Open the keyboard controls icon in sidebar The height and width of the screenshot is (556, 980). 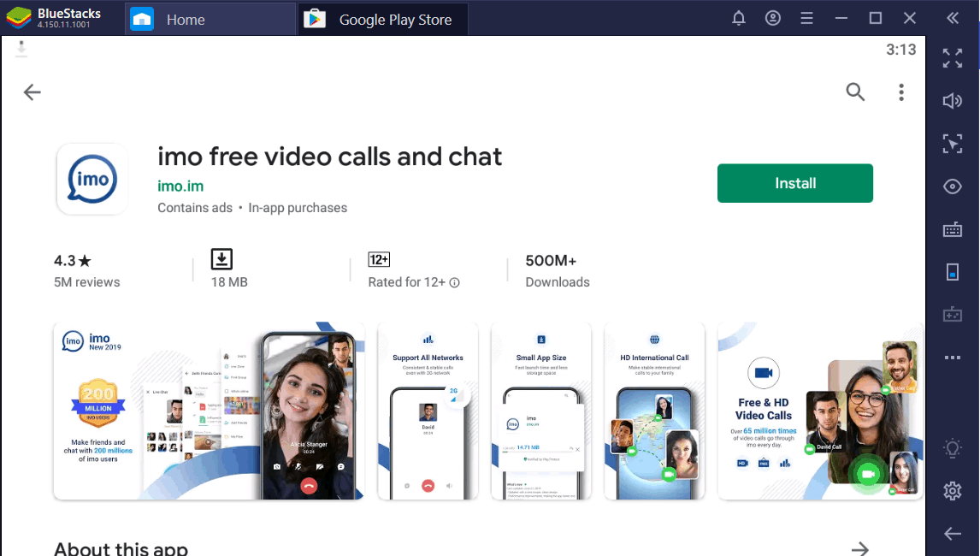[953, 229]
